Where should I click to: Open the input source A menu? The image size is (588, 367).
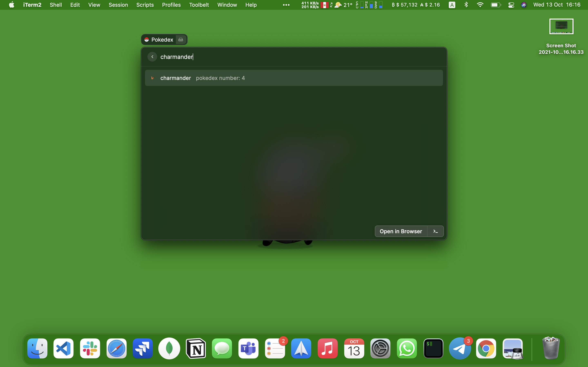(x=452, y=5)
